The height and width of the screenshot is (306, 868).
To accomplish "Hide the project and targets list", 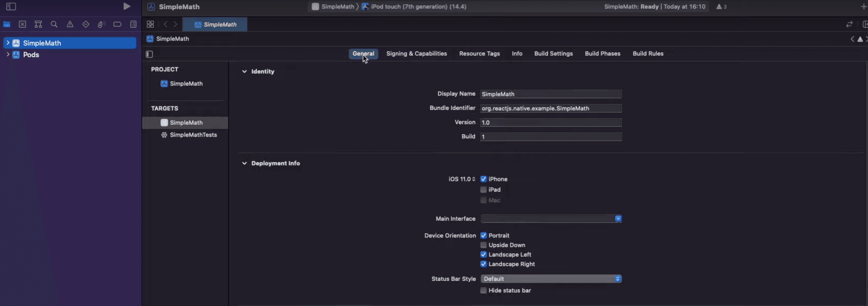I will pos(149,54).
